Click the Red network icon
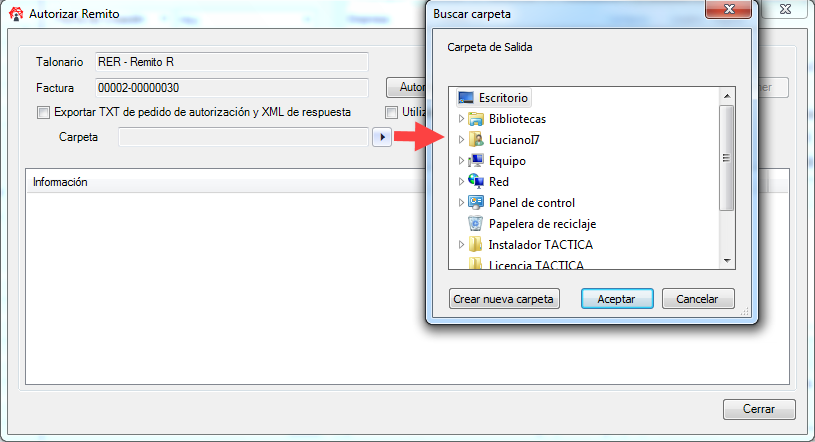This screenshot has width=815, height=442. [476, 181]
